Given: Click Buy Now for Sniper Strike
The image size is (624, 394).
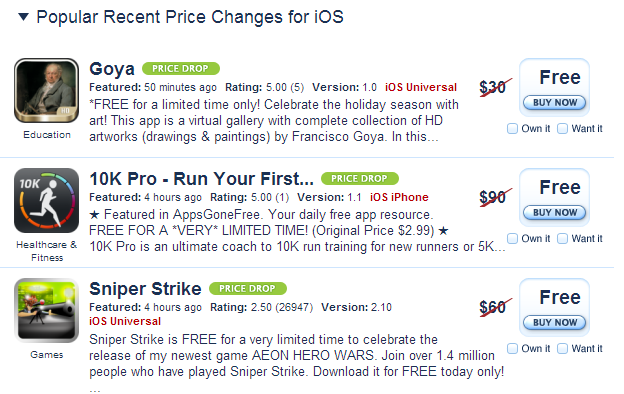Looking at the screenshot, I should click(x=554, y=322).
